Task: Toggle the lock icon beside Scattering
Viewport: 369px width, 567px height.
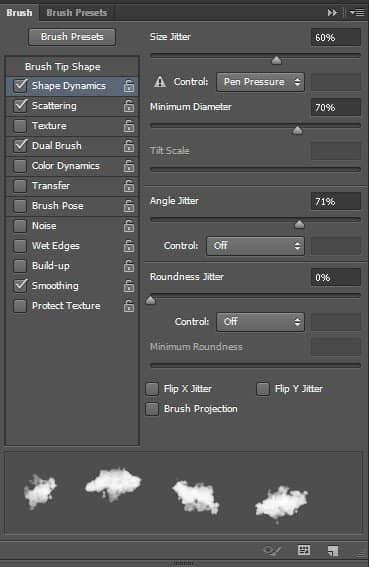Action: pyautogui.click(x=129, y=106)
